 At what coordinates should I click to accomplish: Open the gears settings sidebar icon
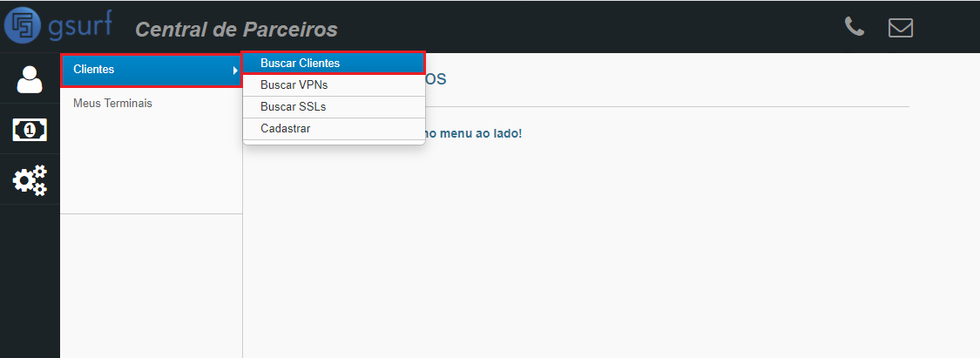30,180
